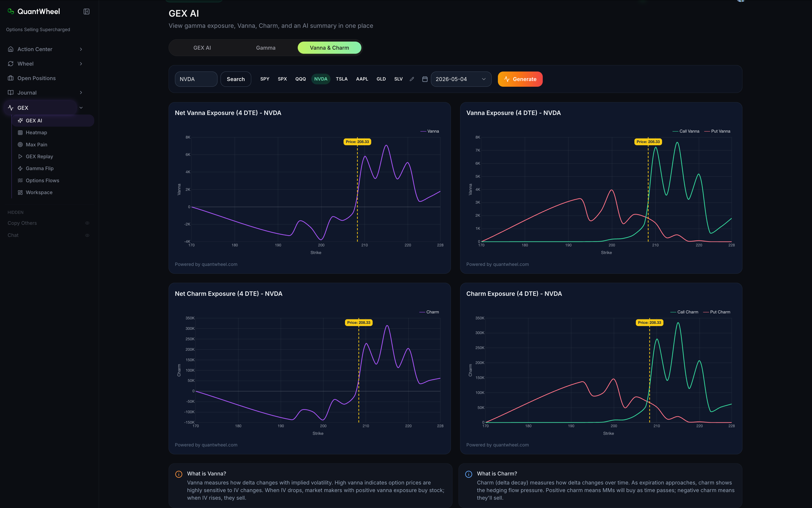The image size is (812, 508).
Task: Click the Gamma Flip lightning icon
Action: pos(20,169)
